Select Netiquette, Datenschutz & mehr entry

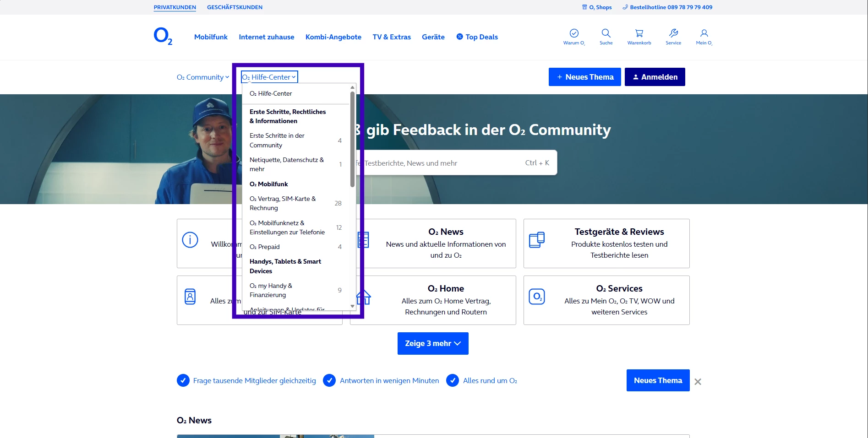point(296,164)
